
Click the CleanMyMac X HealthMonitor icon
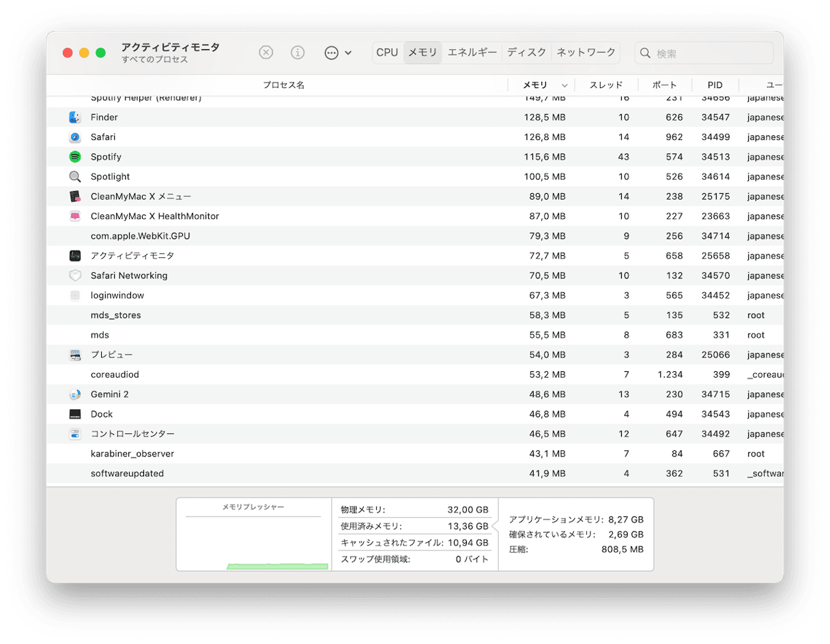point(75,216)
